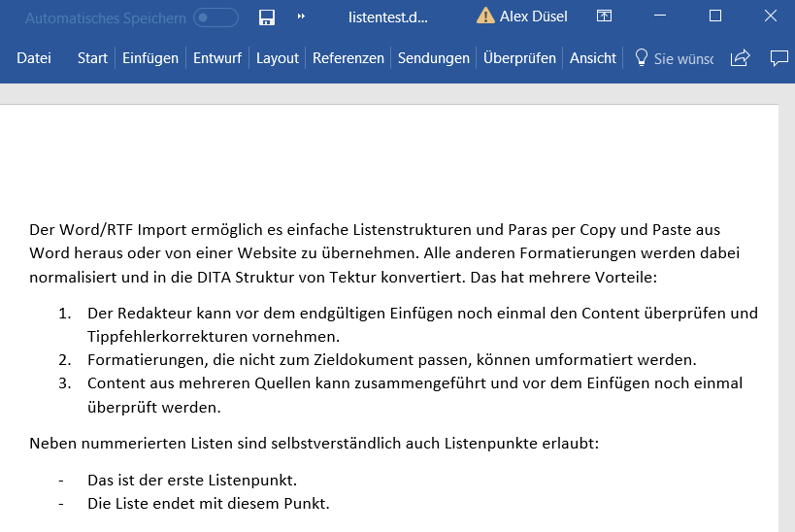Expand the quick access toolbar overflow chevron
This screenshot has height=532, width=795.
tap(301, 17)
